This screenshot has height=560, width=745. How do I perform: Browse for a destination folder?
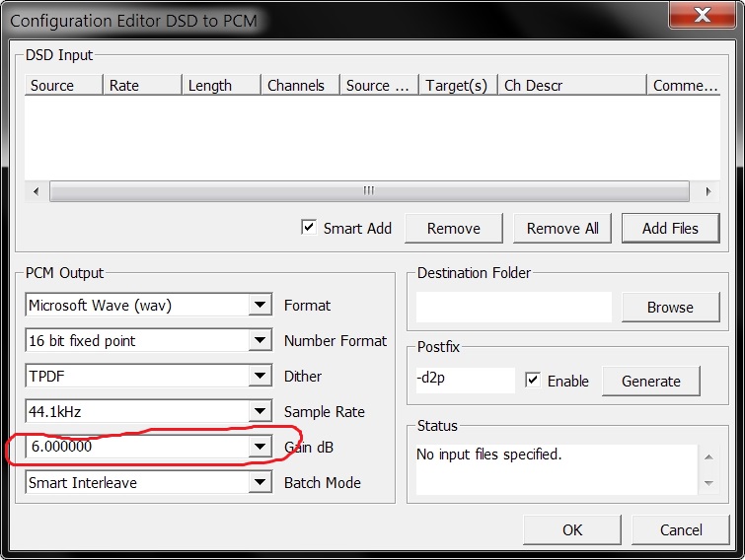tap(670, 307)
